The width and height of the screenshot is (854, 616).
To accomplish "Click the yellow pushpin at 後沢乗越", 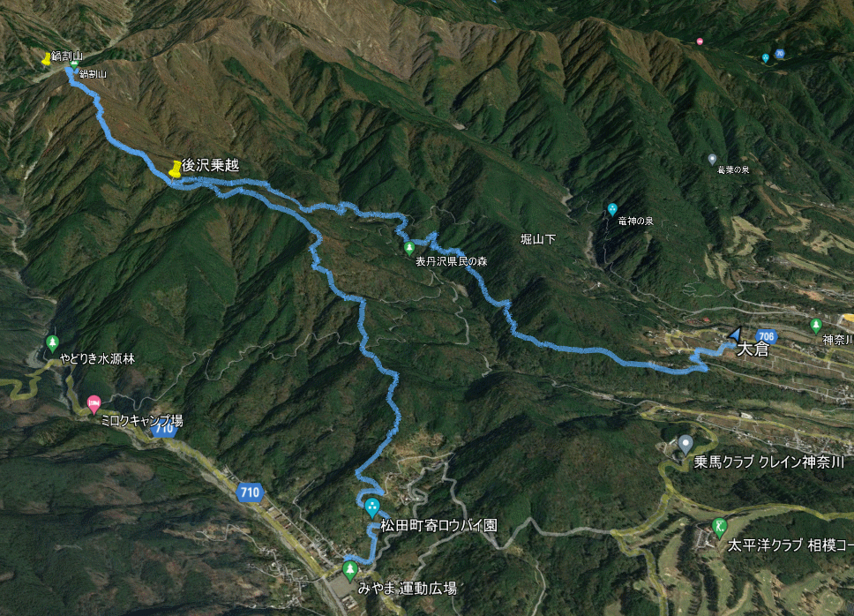I will [175, 169].
